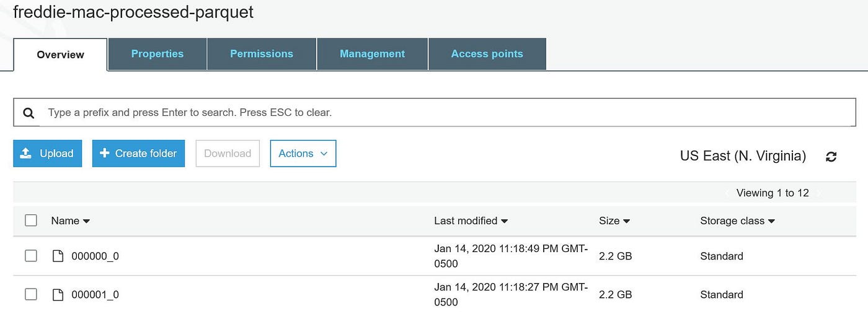The image size is (868, 314).
Task: Click the Upload button
Action: [x=47, y=154]
